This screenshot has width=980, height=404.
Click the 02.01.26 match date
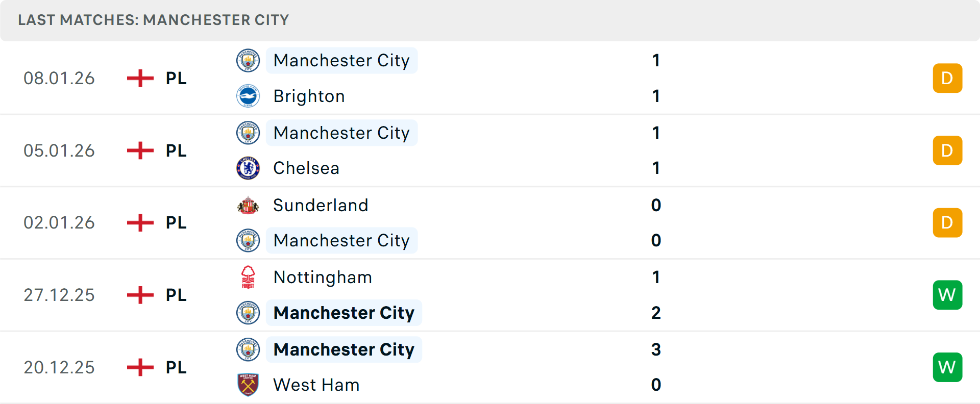59,222
